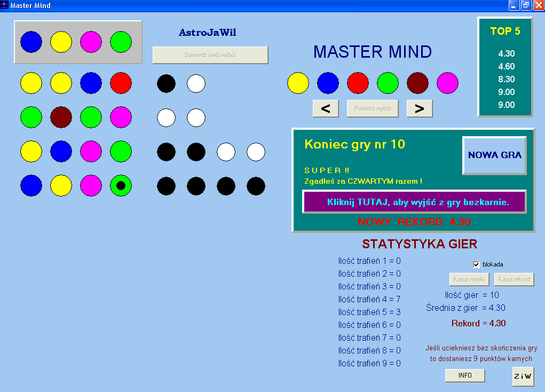
Task: Click the Koniec gry nr 10 text
Action: [355, 144]
